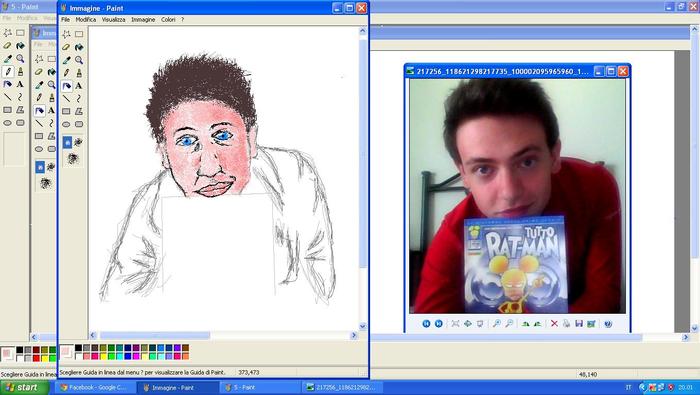The width and height of the screenshot is (700, 395).
Task: Select Fill With Color tool in Immagine window
Action: pos(79,47)
